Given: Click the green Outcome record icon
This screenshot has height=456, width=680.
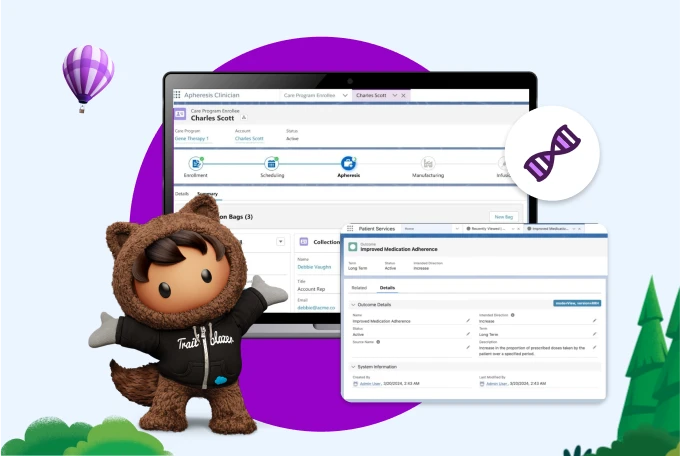Looking at the screenshot, I should (353, 247).
